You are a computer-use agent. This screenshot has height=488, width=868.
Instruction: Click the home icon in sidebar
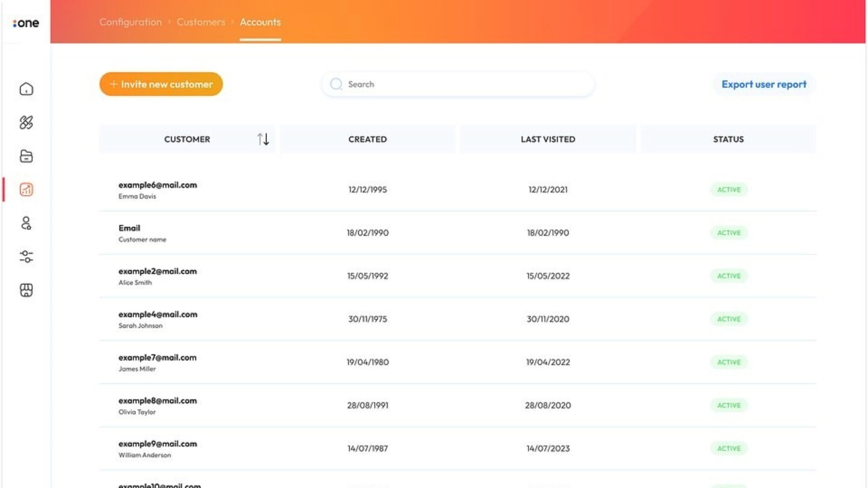tap(26, 89)
